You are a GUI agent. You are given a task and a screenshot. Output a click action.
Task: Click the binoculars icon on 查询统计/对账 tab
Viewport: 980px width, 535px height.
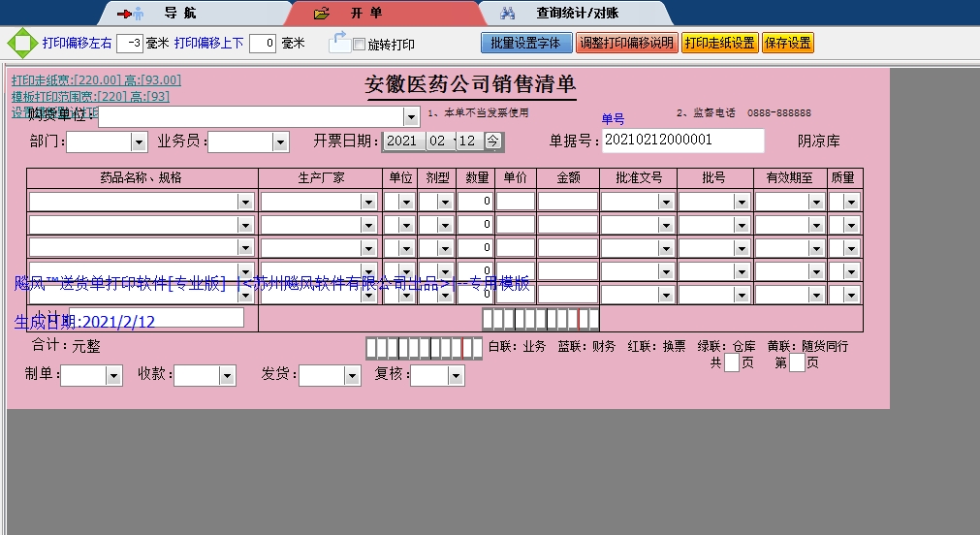(508, 14)
